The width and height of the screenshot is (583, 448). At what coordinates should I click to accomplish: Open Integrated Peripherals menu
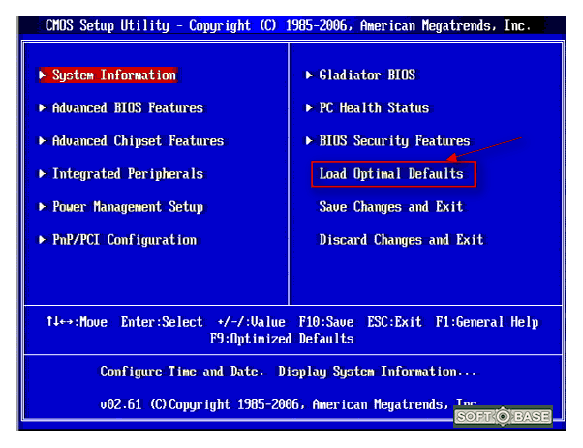[x=128, y=174]
